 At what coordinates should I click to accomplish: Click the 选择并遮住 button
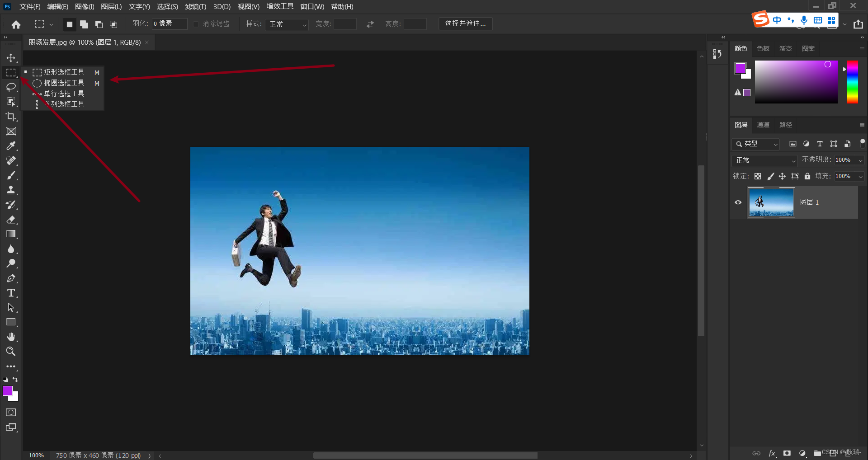(465, 23)
